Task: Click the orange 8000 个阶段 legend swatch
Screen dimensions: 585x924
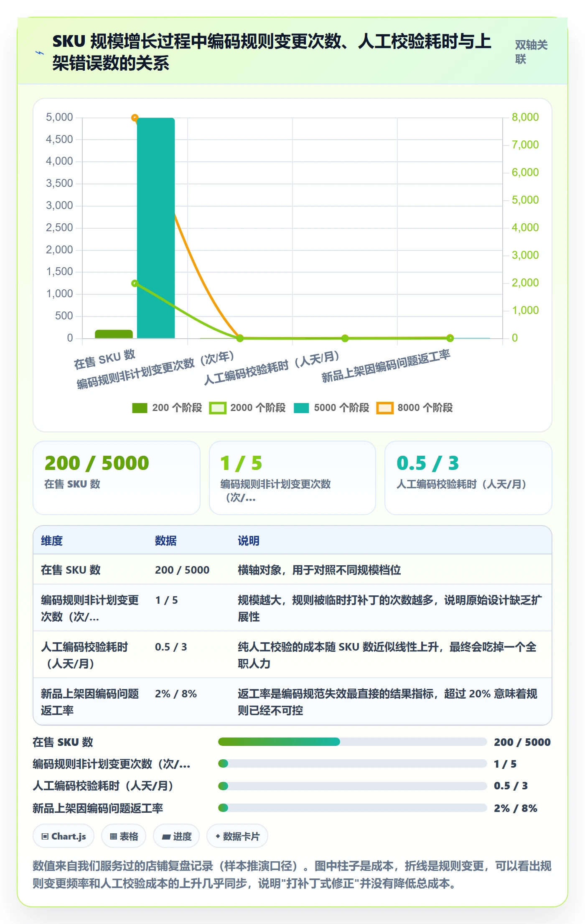Action: [x=385, y=408]
